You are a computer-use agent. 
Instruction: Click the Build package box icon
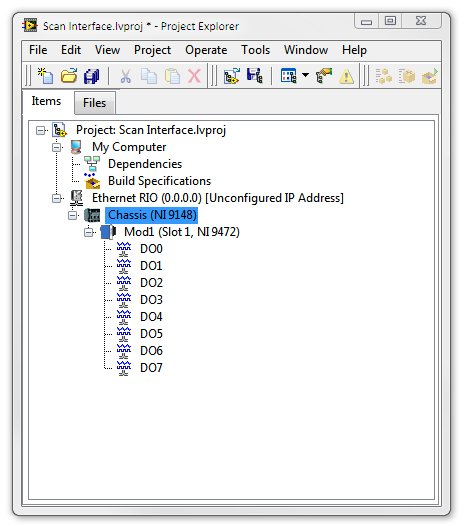click(407, 76)
